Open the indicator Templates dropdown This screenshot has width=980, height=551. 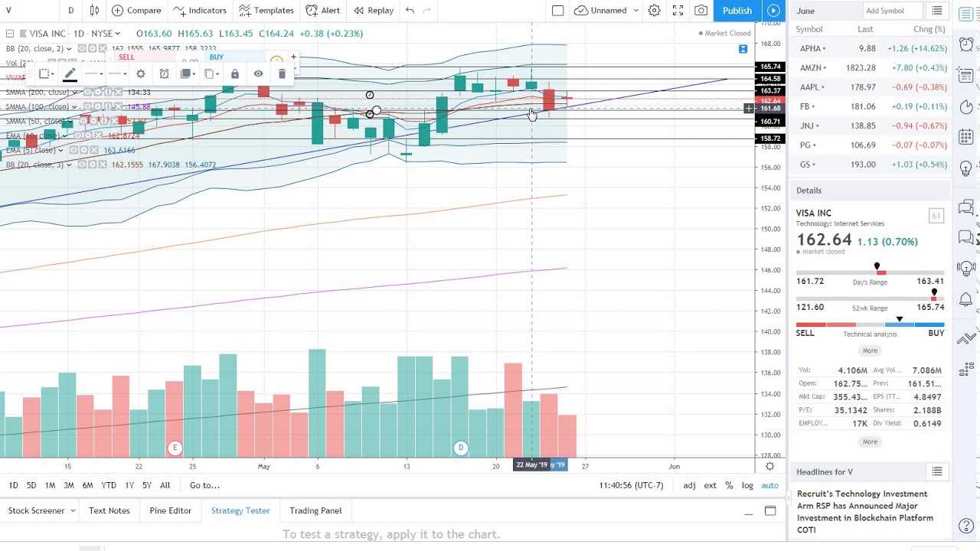click(266, 11)
